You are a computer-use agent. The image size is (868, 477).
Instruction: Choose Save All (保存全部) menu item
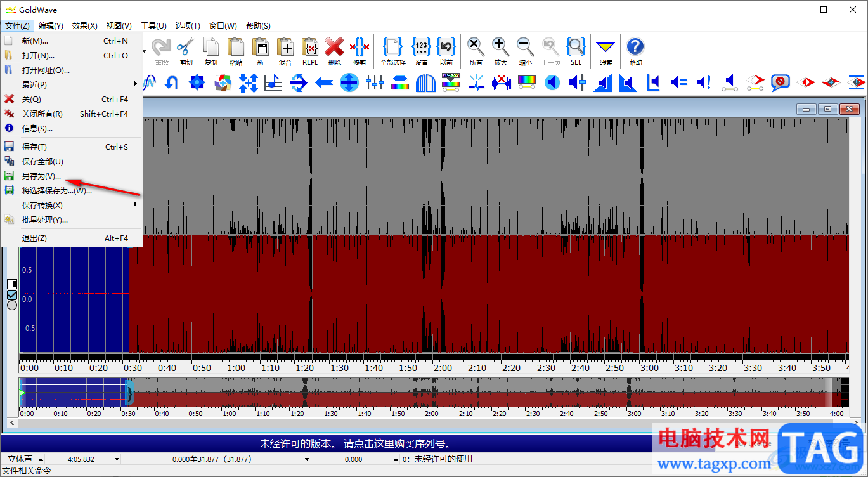(72, 161)
